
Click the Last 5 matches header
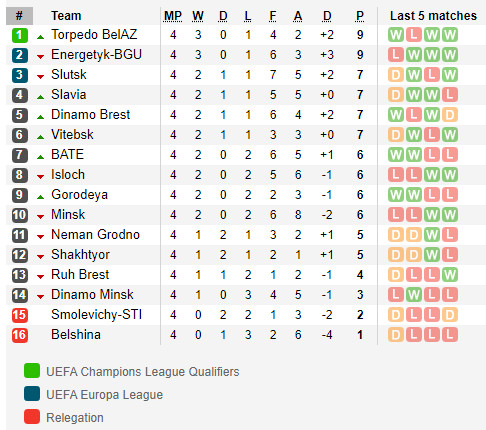click(x=433, y=16)
